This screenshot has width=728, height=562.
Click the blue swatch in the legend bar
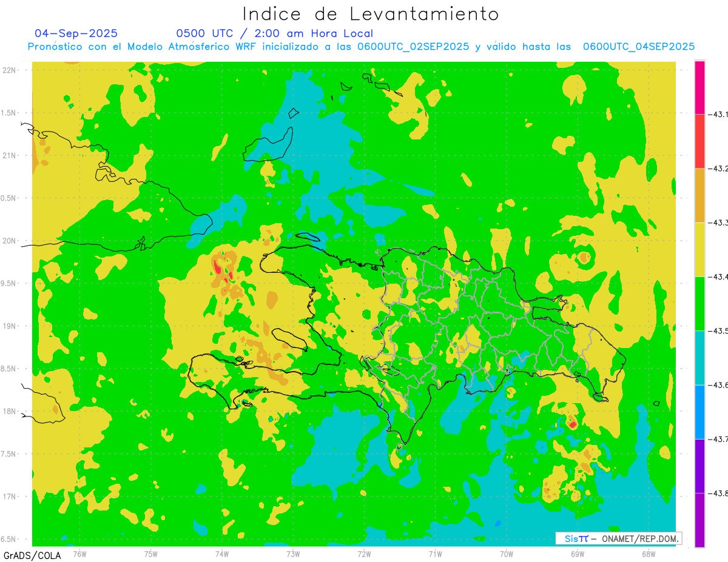pos(699,412)
